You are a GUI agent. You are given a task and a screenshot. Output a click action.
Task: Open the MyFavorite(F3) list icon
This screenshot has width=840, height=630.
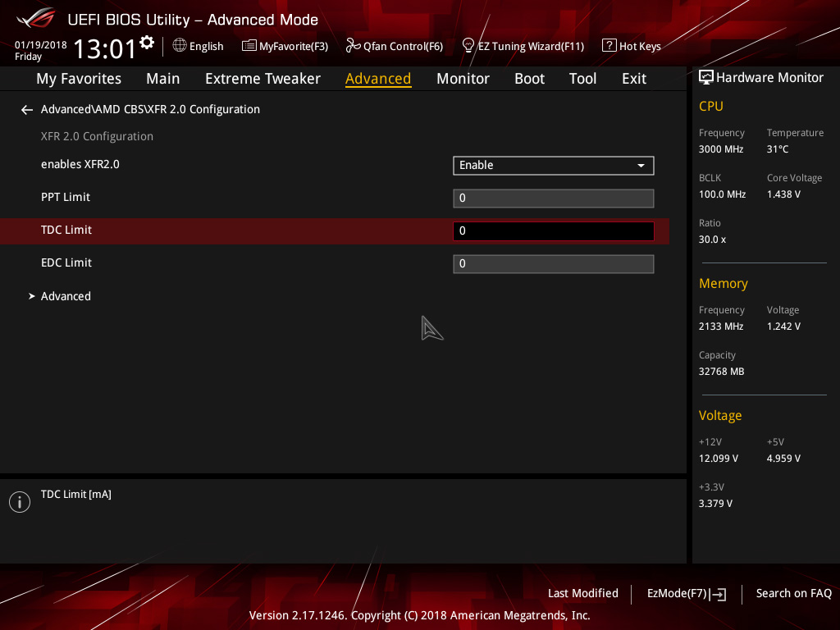(x=249, y=46)
